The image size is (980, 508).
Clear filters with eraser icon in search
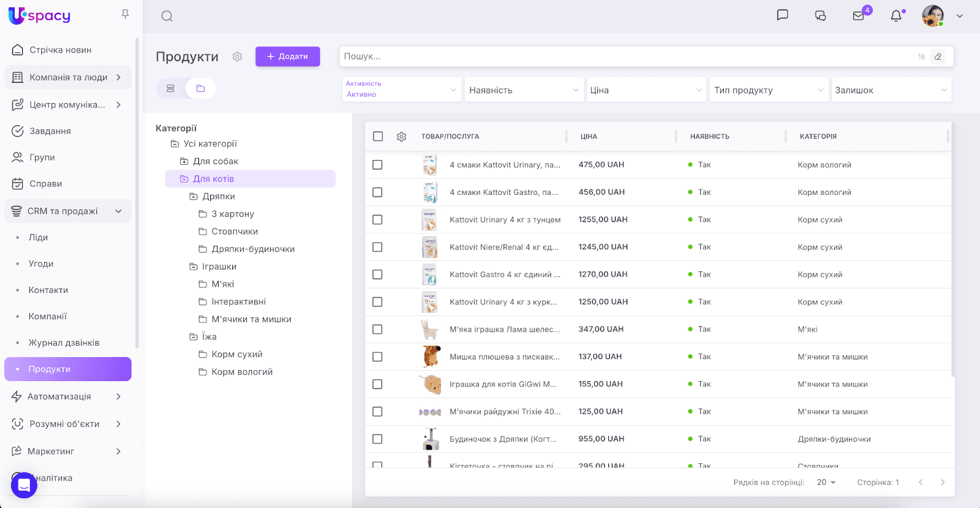[938, 56]
